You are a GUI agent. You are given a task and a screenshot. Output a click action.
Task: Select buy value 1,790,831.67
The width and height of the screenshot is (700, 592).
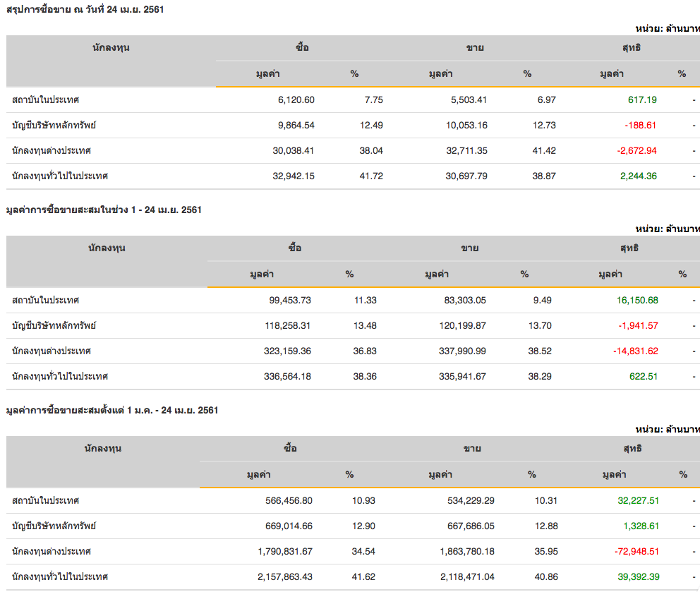(x=285, y=552)
